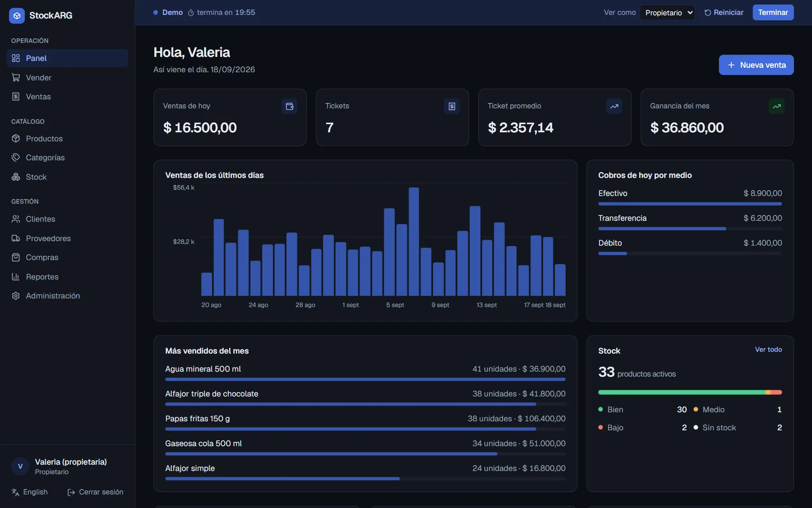Click the Ventas de hoy card
Screen dimensions: 812x508
click(230, 117)
